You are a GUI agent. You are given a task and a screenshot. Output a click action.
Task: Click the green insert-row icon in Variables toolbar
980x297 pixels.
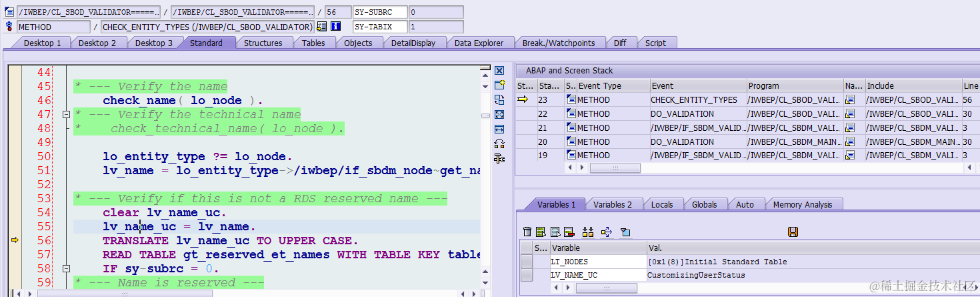[541, 232]
